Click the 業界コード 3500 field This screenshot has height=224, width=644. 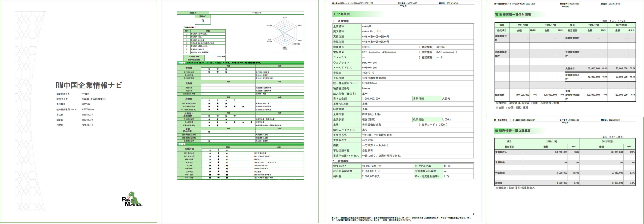tap(441, 125)
